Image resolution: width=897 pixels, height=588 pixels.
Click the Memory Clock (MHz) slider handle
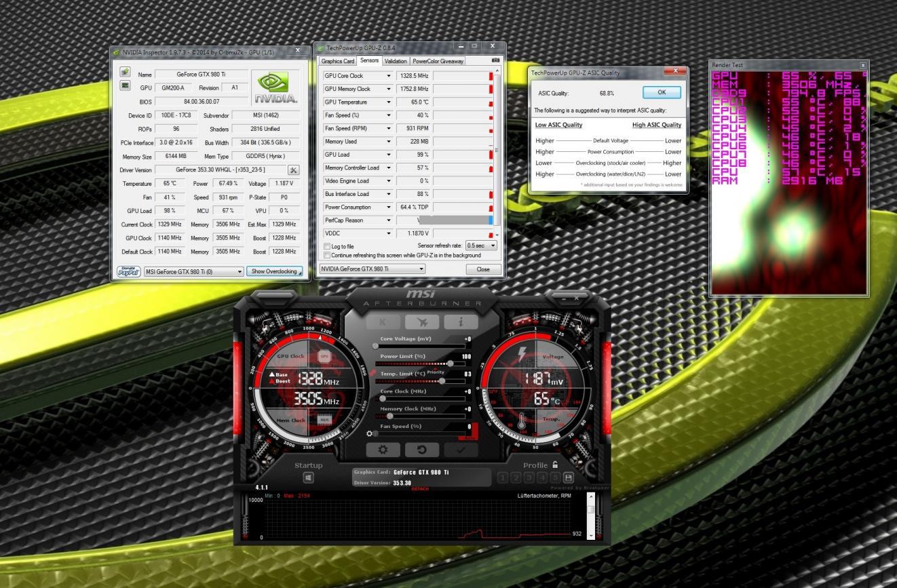tap(389, 416)
